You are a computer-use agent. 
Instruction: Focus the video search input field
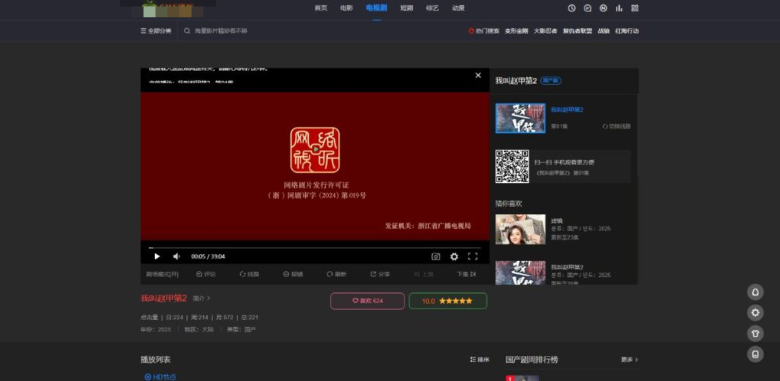(x=318, y=31)
